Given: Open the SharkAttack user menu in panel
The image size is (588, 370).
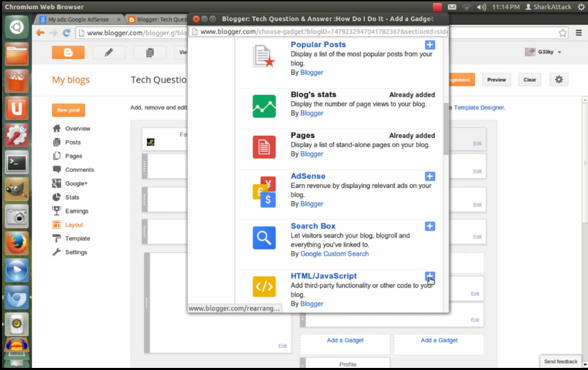Looking at the screenshot, I should coord(549,7).
